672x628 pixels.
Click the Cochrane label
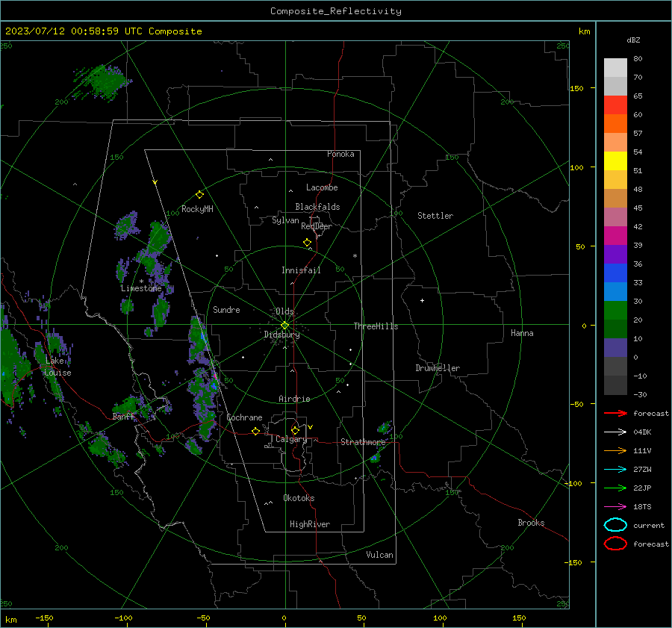tap(244, 417)
